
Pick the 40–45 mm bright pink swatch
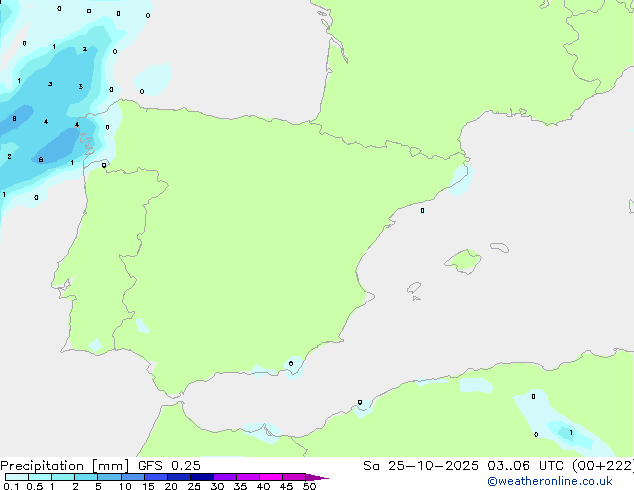click(x=271, y=477)
